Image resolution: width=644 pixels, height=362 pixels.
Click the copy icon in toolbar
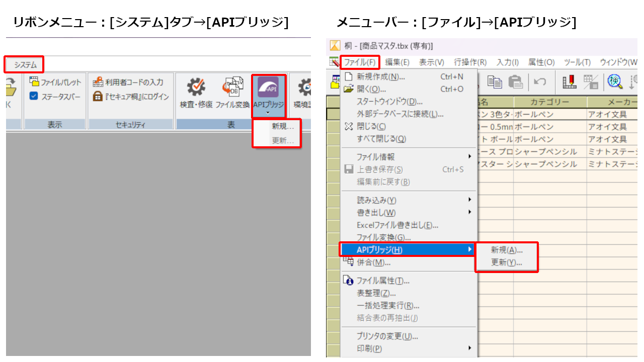pos(495,82)
